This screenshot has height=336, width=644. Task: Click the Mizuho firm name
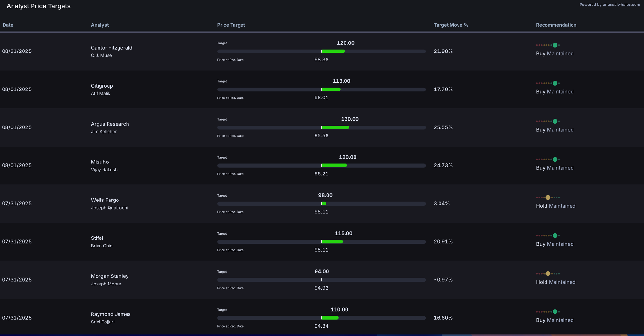[x=100, y=162]
